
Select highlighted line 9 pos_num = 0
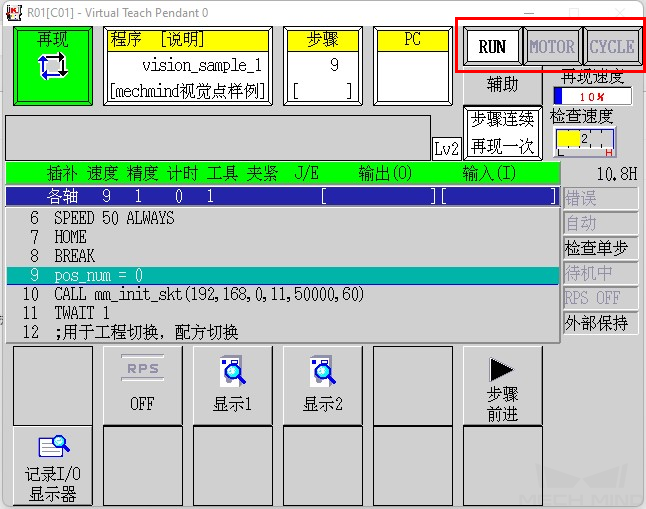pyautogui.click(x=283, y=275)
